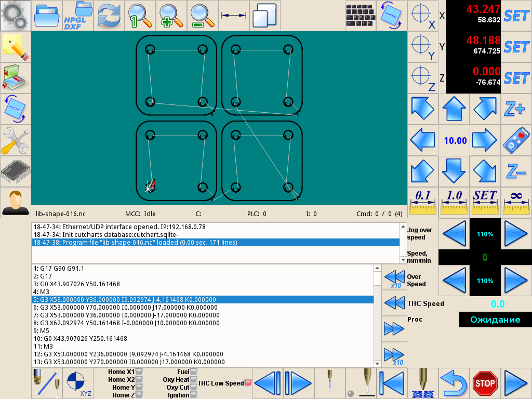Image resolution: width=532 pixels, height=399 pixels.
Task: Skip forward x10 lines in G-code
Action: point(394,355)
